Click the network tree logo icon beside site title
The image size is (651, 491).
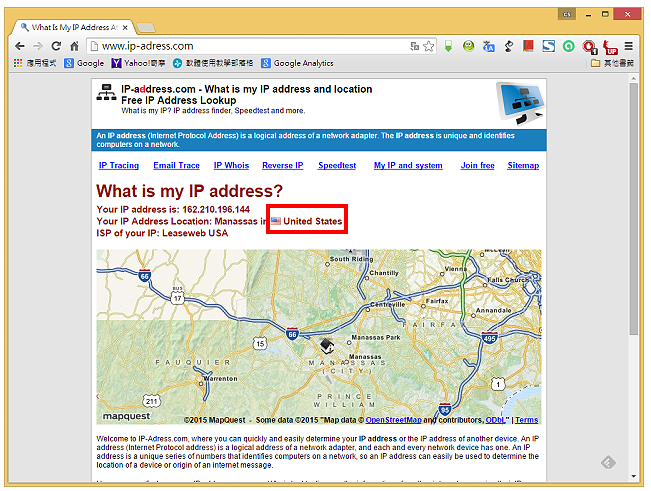tap(107, 93)
